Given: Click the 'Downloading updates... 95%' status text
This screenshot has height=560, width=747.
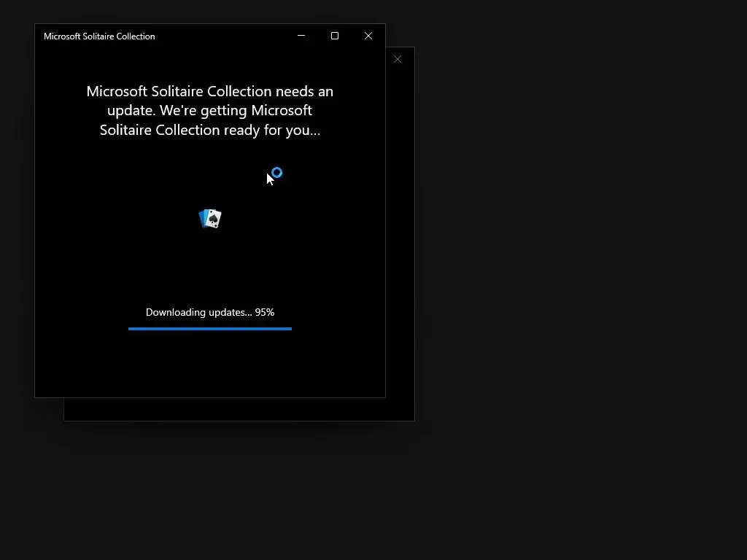Looking at the screenshot, I should click(210, 312).
